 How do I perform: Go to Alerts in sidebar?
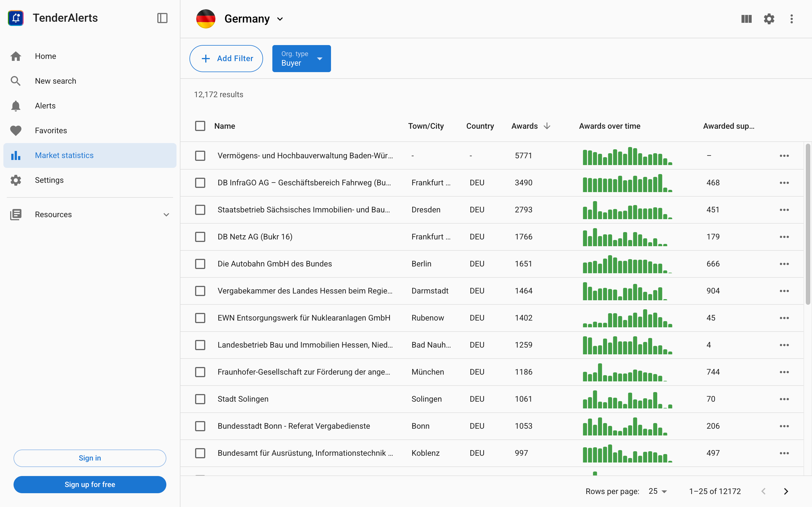(45, 106)
